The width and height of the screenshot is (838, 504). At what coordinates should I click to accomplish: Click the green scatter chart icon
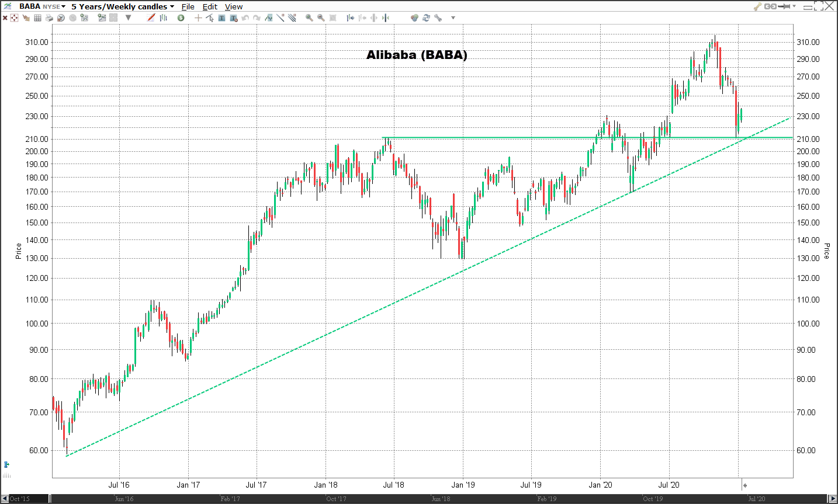tap(84, 18)
